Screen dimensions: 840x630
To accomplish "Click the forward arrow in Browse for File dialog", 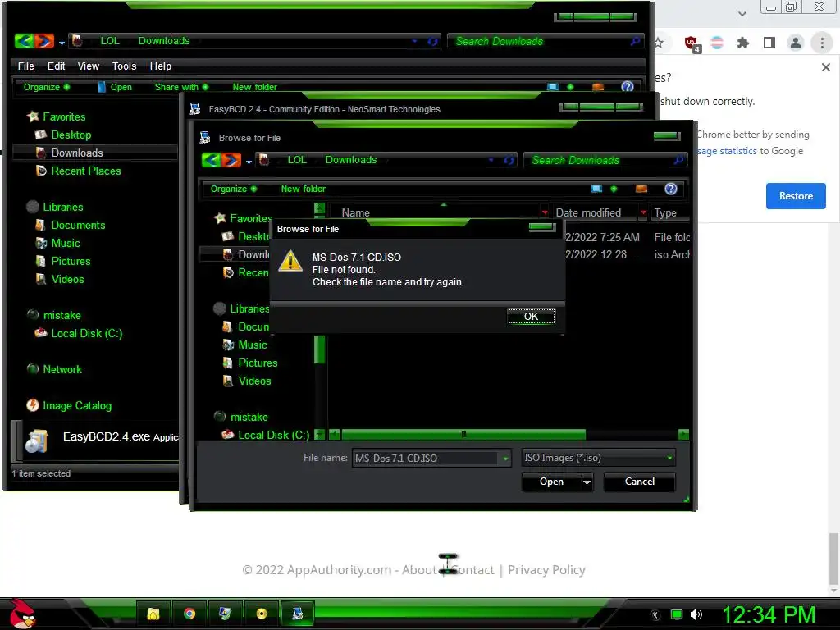I will (x=231, y=160).
